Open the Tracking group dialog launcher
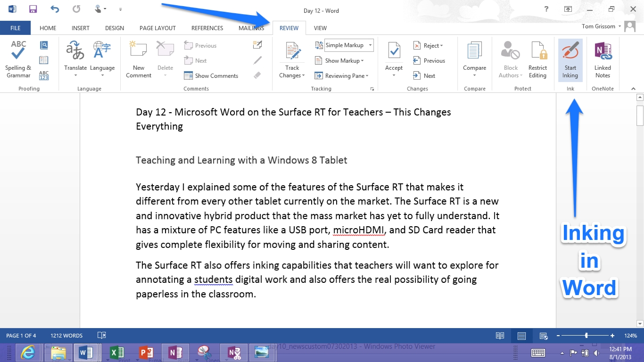The width and height of the screenshot is (644, 362). pyautogui.click(x=372, y=89)
